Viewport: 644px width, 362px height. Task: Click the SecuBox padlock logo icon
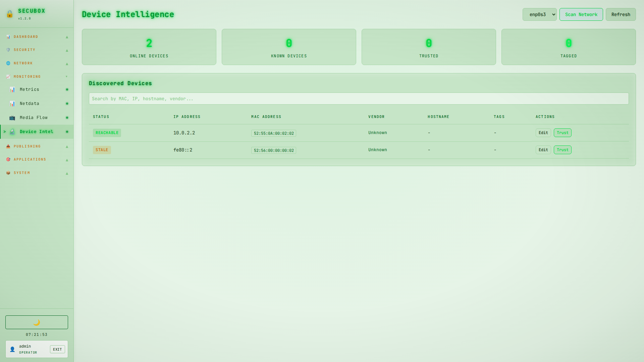pos(10,14)
